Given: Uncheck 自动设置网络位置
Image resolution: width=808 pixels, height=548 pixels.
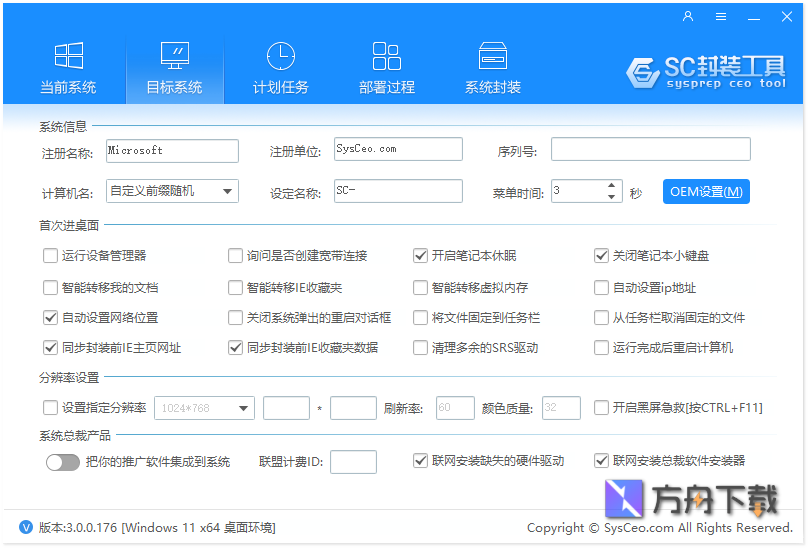Looking at the screenshot, I should 50,318.
